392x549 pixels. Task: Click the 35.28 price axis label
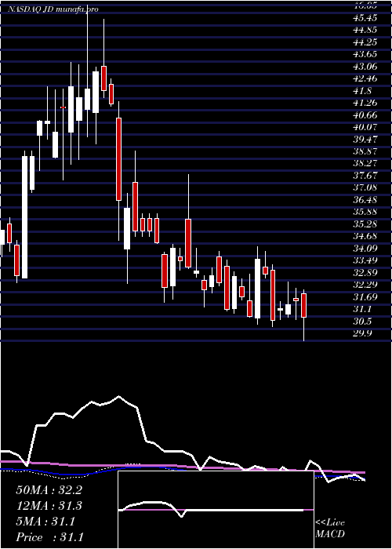pyautogui.click(x=366, y=224)
